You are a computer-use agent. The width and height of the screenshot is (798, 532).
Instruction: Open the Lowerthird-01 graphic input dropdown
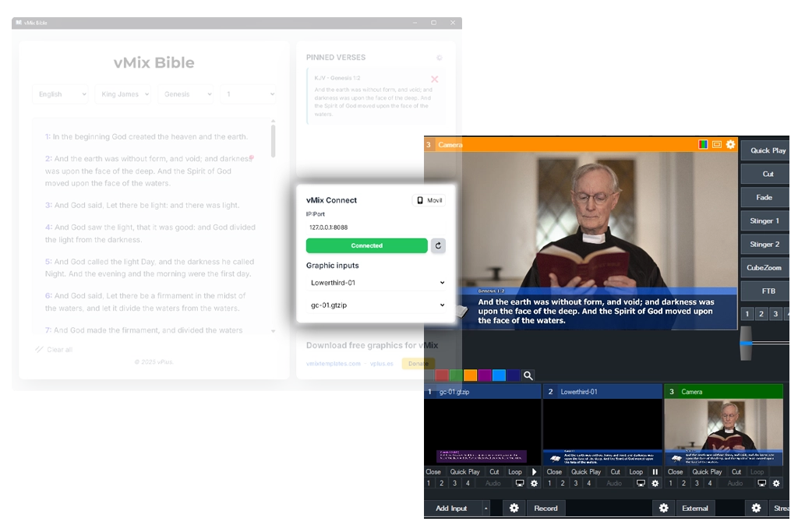pos(376,283)
